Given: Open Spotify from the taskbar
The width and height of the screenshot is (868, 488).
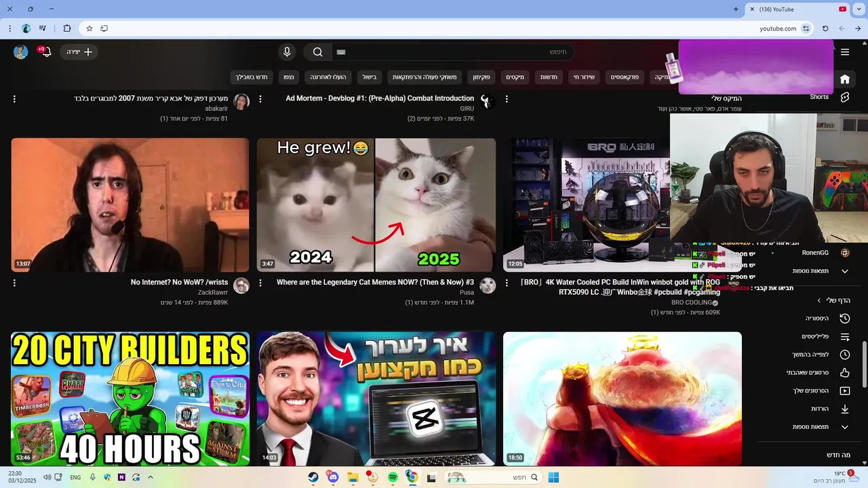Looking at the screenshot, I should tap(393, 477).
